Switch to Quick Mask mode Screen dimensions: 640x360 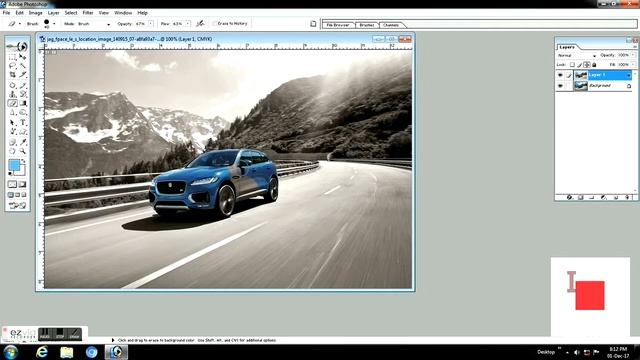tap(23, 184)
